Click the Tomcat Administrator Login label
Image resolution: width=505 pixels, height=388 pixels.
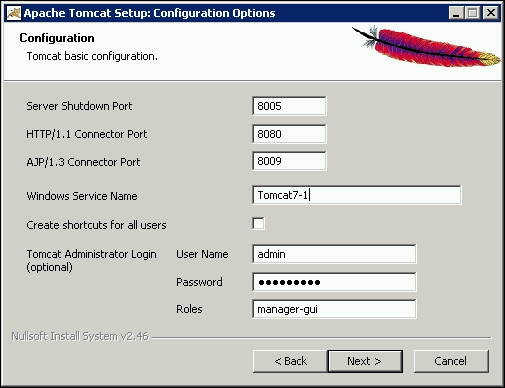[91, 260]
